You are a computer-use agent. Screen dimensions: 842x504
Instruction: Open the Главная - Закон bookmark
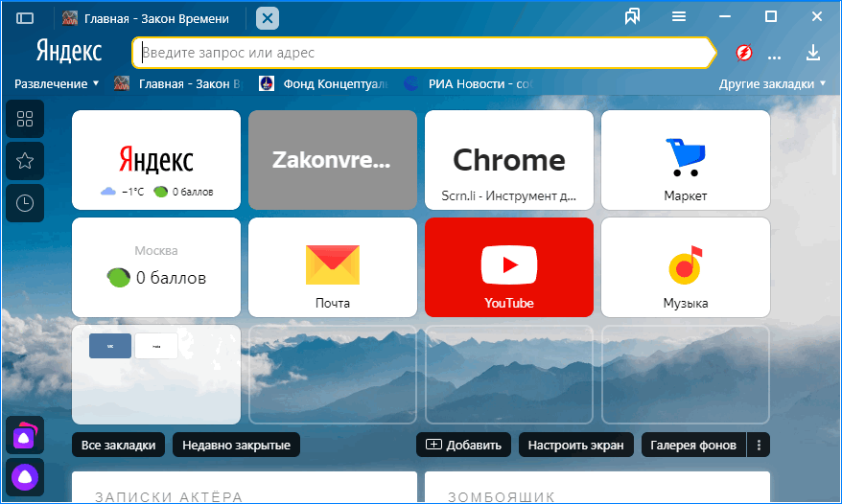(x=178, y=83)
